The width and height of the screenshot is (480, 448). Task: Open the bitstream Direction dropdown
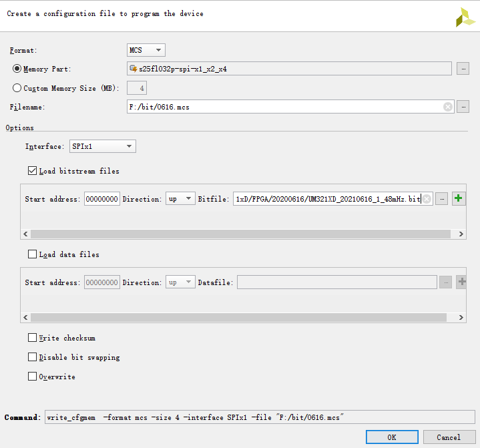tap(180, 199)
